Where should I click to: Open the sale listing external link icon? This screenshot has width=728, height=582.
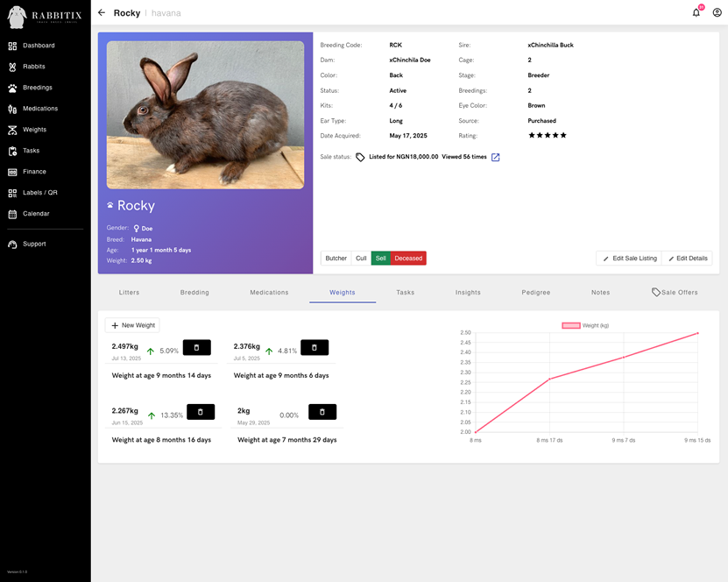point(495,157)
